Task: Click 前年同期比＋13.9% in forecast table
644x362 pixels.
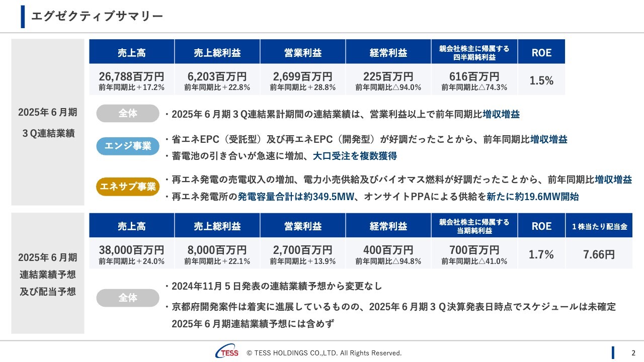Action: pyautogui.click(x=303, y=261)
